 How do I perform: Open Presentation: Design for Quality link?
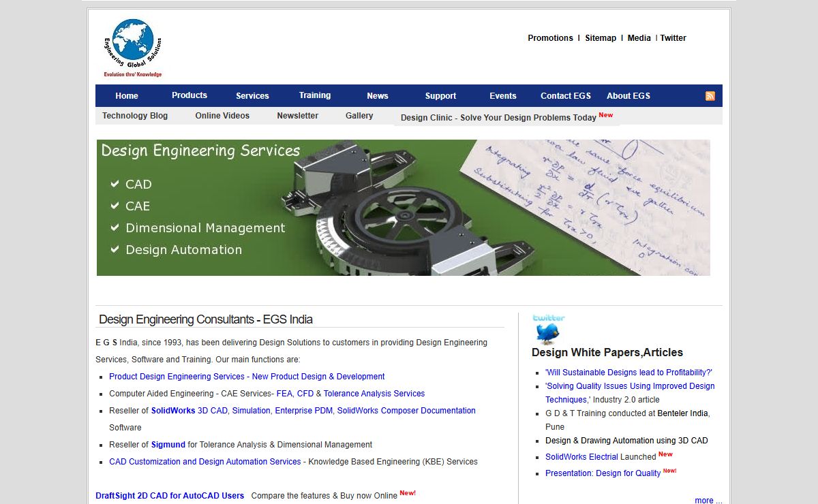point(603,473)
